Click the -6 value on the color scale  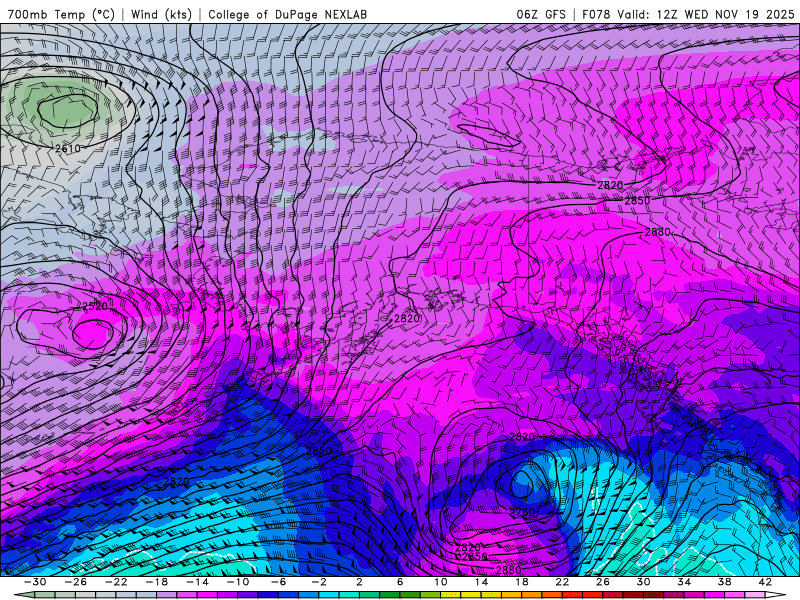278,582
